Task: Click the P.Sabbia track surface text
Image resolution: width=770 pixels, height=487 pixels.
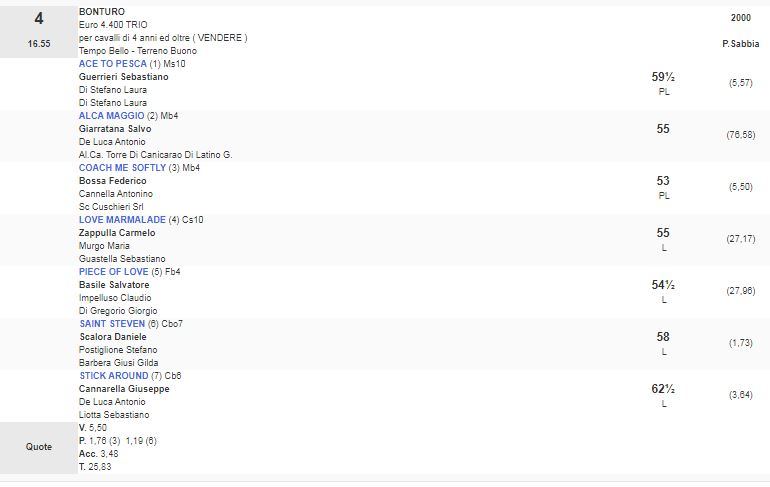Action: 740,44
